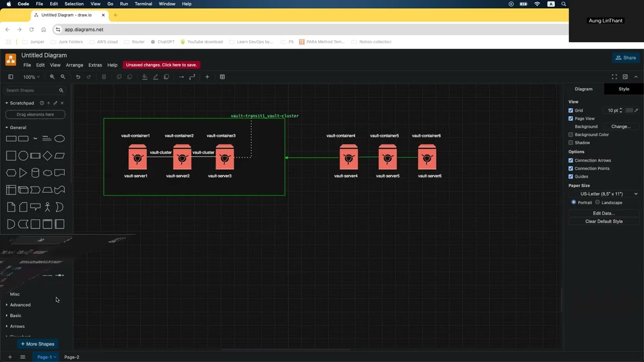This screenshot has height=362, width=644.
Task: Click the Table insert icon
Action: tap(222, 77)
